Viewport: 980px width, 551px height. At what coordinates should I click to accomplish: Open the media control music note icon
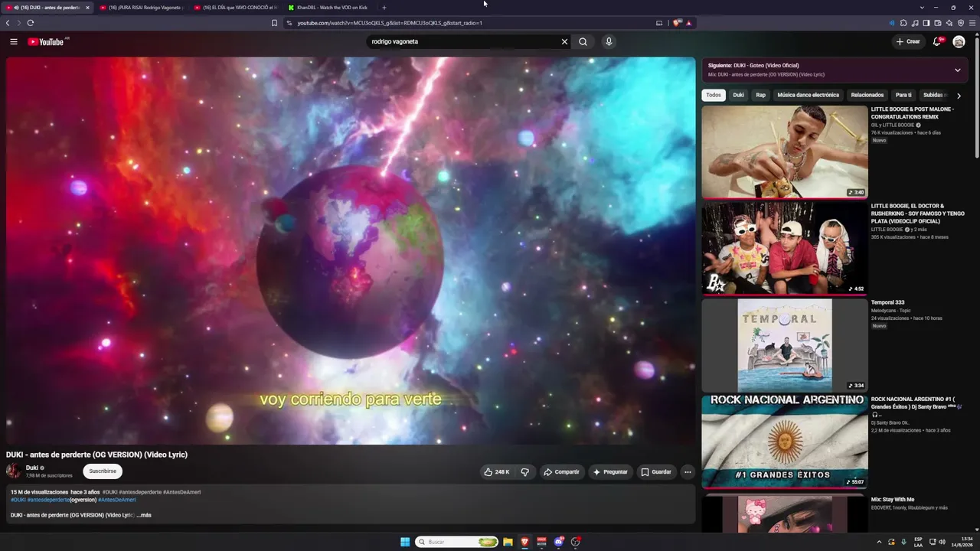coord(915,23)
